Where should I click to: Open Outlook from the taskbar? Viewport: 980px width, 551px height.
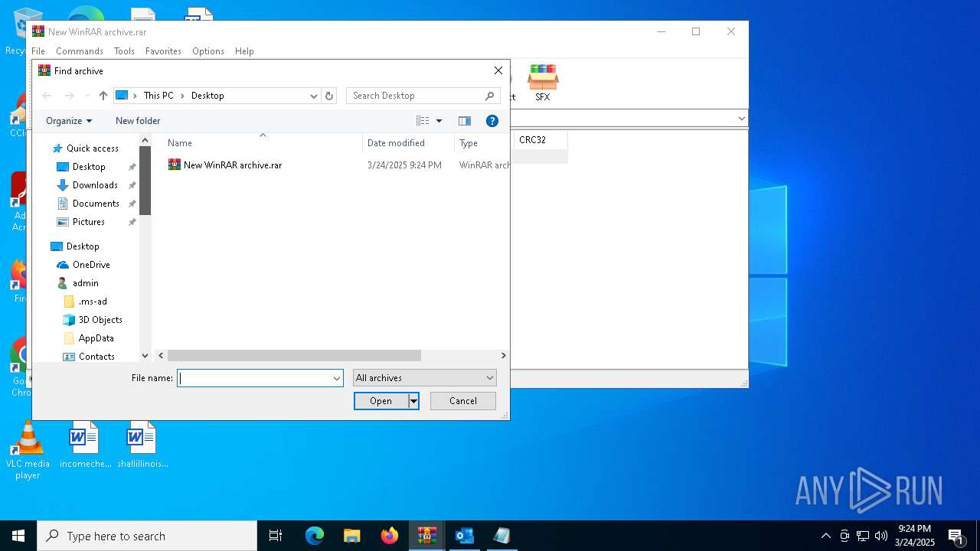pyautogui.click(x=465, y=536)
